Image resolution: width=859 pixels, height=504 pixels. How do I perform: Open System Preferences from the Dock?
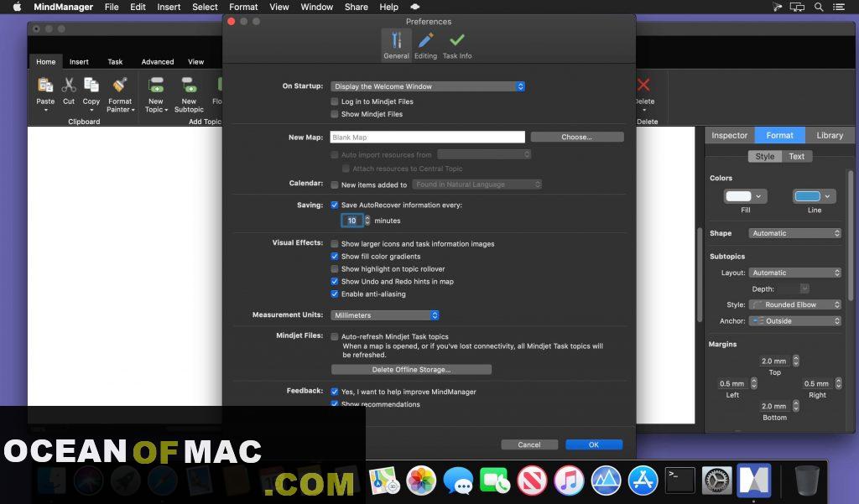(716, 481)
